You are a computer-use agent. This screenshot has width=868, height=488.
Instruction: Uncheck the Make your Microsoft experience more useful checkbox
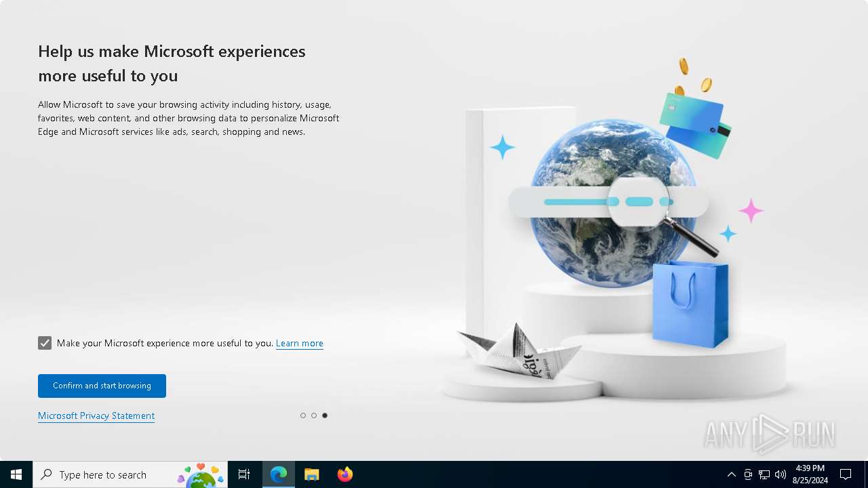coord(45,343)
